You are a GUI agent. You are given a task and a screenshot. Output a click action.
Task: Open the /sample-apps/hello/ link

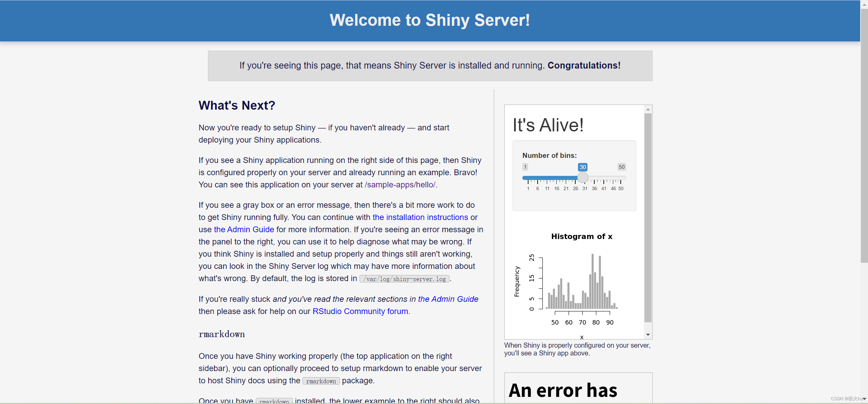[x=400, y=185]
